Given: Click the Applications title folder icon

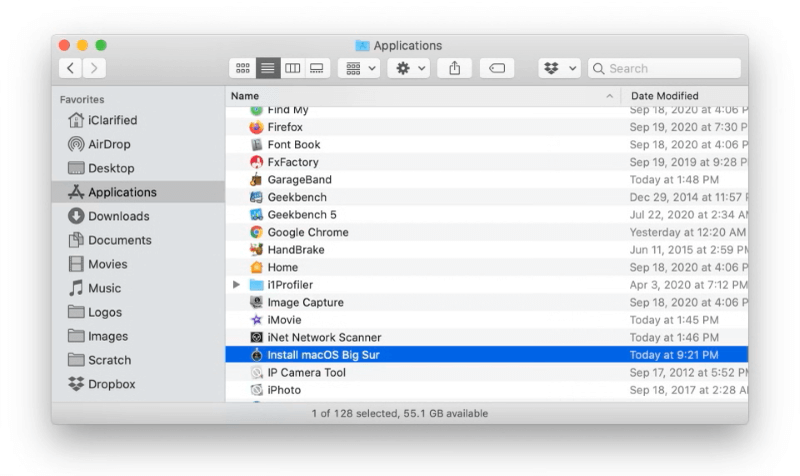Looking at the screenshot, I should (362, 45).
